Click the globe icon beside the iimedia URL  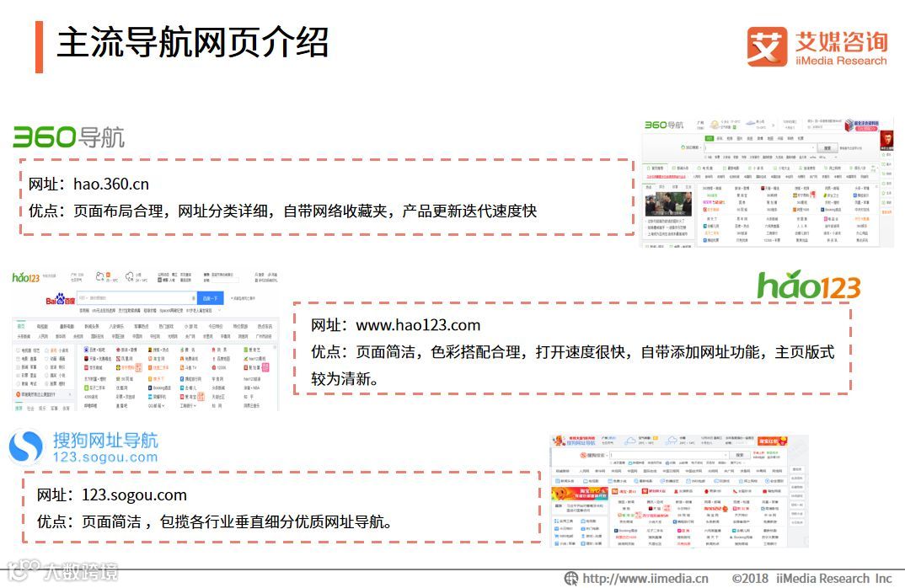click(570, 578)
